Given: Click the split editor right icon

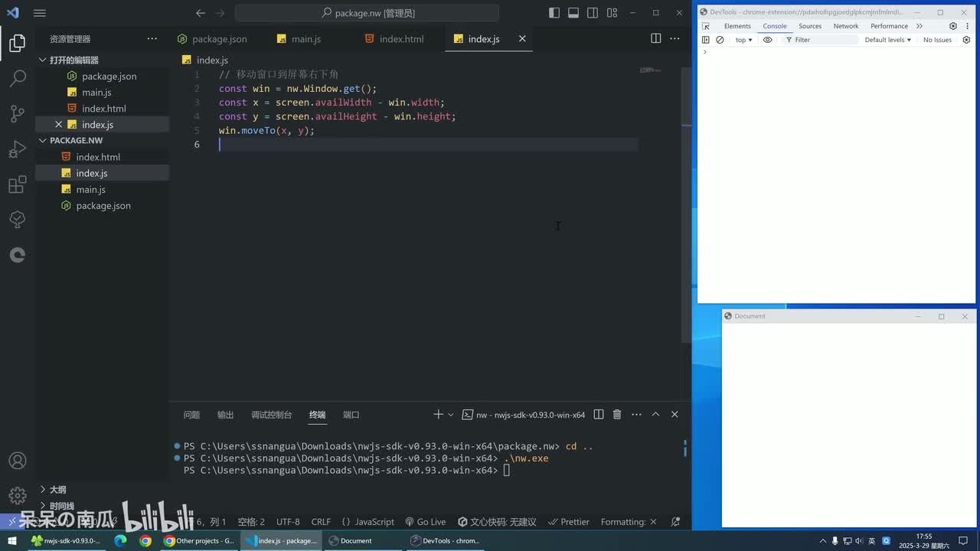Looking at the screenshot, I should coord(655,38).
